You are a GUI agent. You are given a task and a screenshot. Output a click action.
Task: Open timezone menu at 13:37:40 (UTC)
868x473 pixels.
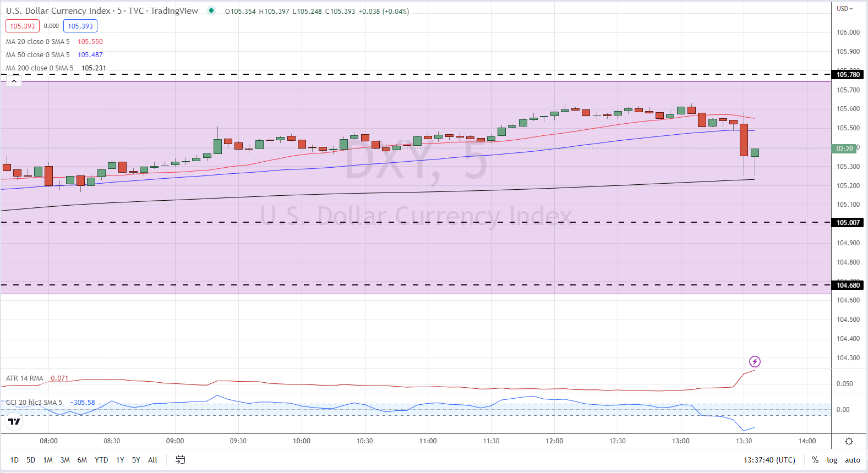click(x=769, y=460)
